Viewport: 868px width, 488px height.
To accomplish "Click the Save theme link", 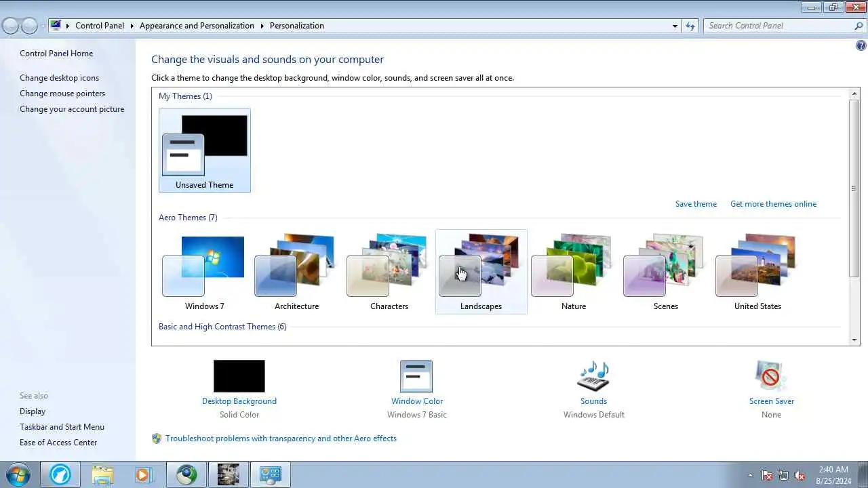I will click(696, 204).
